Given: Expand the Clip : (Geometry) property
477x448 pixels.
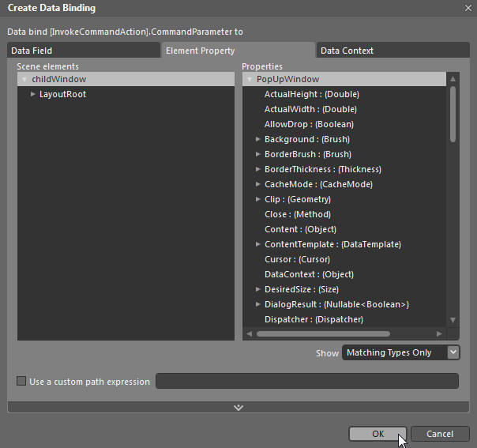Looking at the screenshot, I should point(257,199).
